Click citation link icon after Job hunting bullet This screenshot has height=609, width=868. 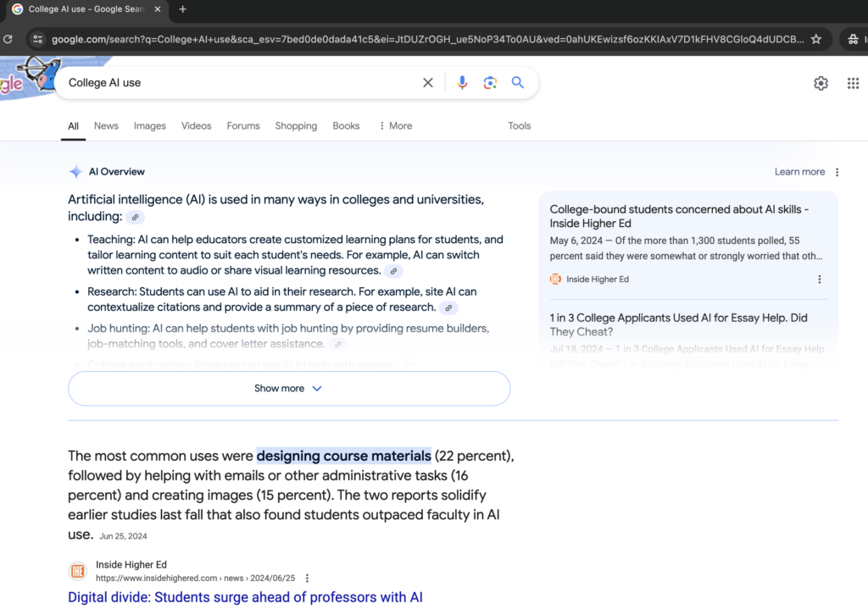click(337, 345)
